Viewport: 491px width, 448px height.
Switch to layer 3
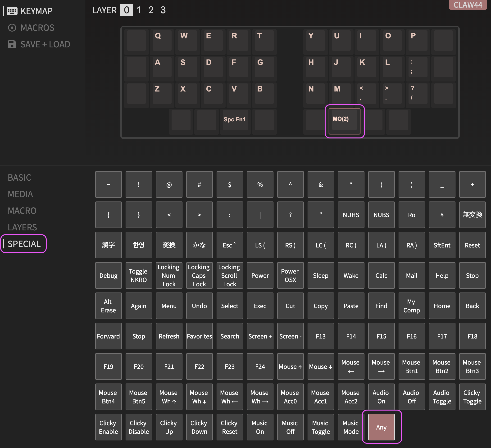(x=163, y=10)
